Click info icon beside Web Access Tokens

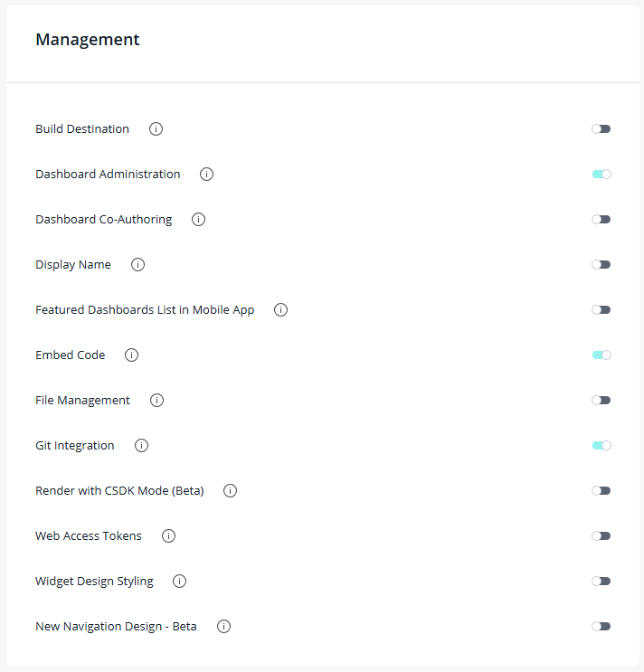coord(168,536)
